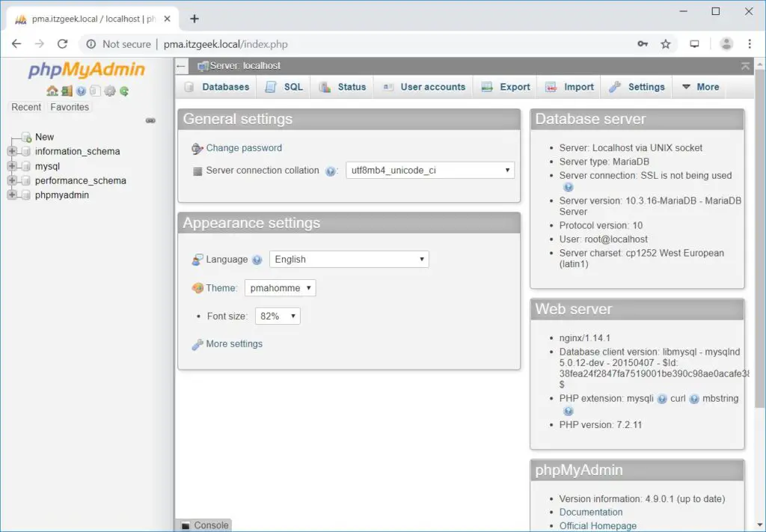Click help icon next to Language label

tap(257, 260)
